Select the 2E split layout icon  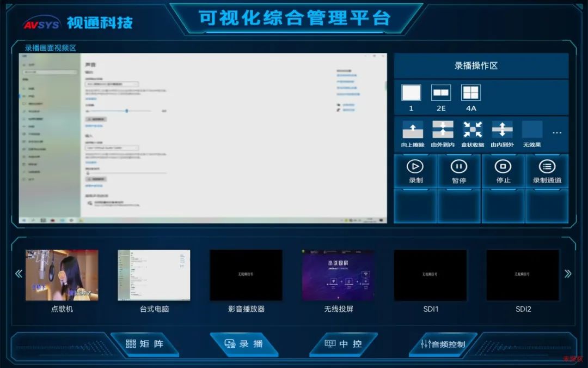pos(441,93)
